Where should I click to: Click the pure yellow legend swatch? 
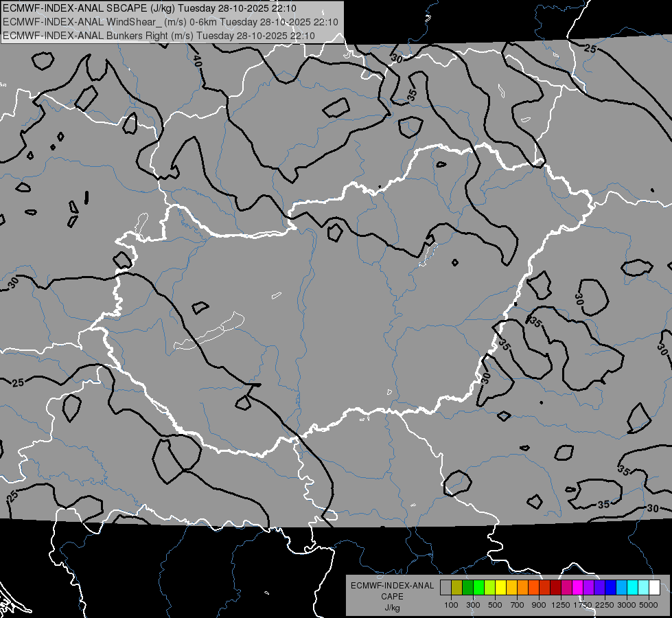(500, 588)
